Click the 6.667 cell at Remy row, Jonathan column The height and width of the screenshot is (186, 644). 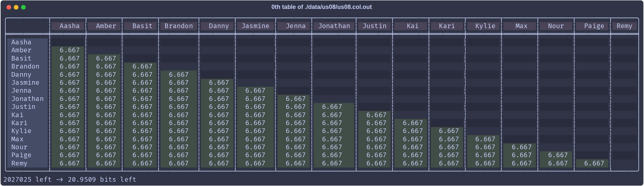[334, 163]
